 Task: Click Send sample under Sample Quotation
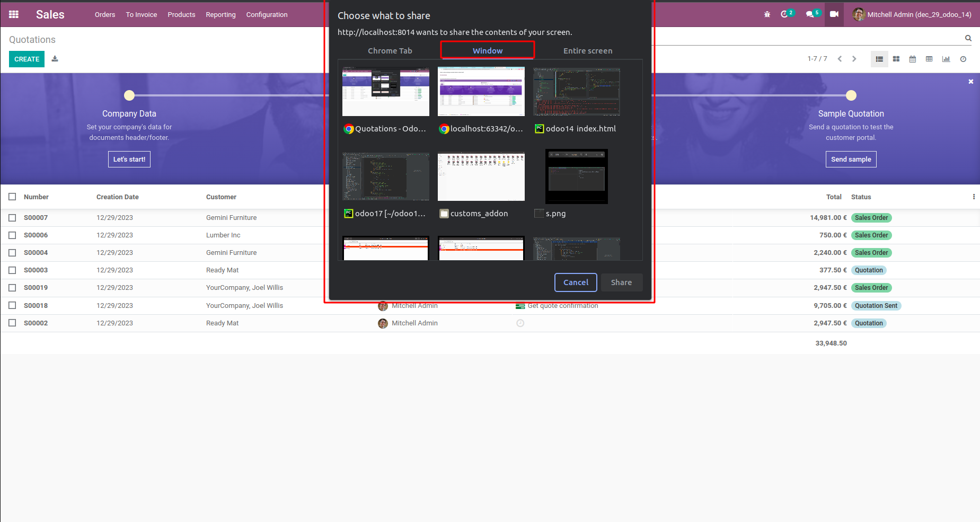pyautogui.click(x=851, y=160)
